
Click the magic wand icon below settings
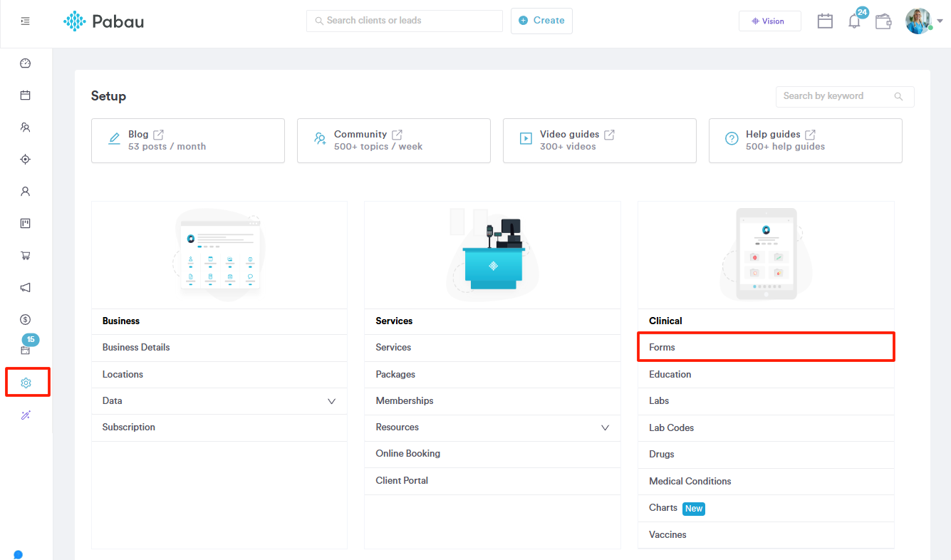click(25, 415)
